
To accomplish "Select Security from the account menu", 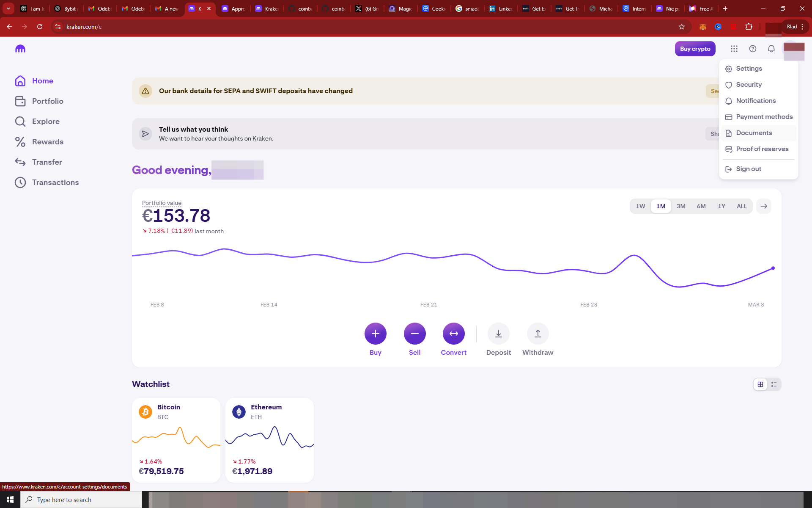I will (x=759, y=85).
